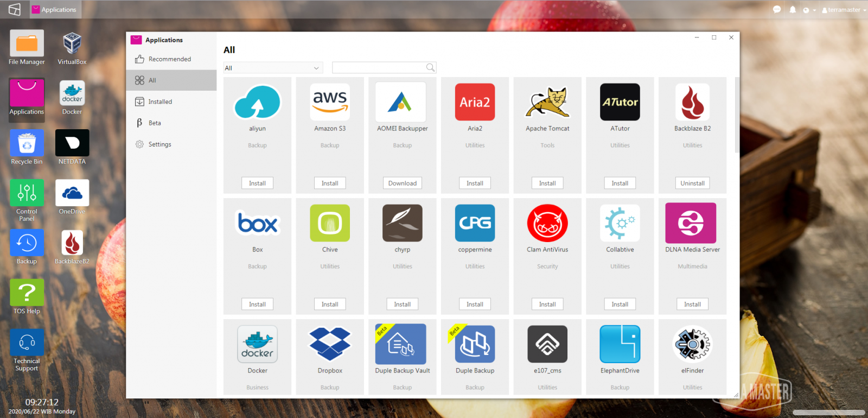
Task: Open the Dropbox app icon
Action: tap(330, 344)
